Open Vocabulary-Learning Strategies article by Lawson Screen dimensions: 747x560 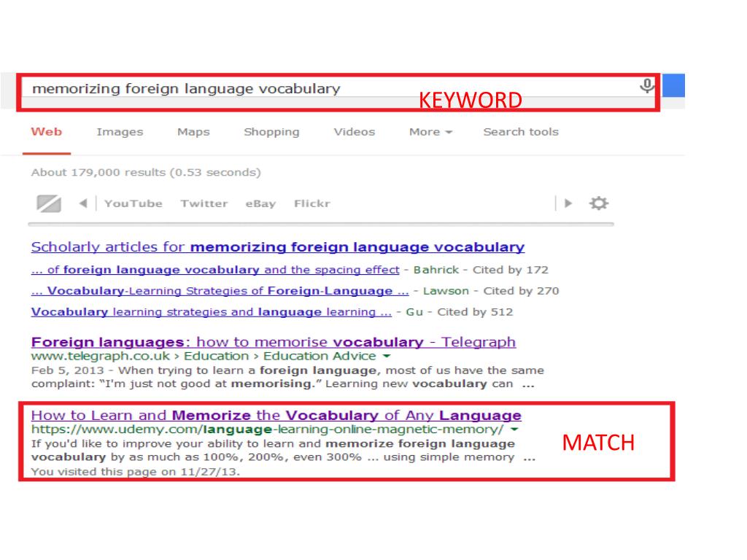click(220, 291)
